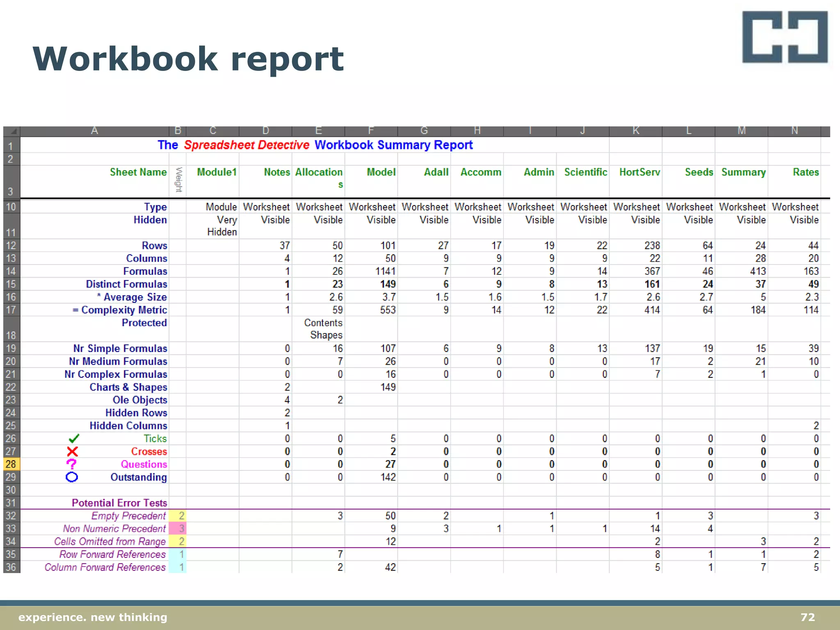
Task: Click the yellow weight cell for Empty Precedent
Action: click(178, 516)
